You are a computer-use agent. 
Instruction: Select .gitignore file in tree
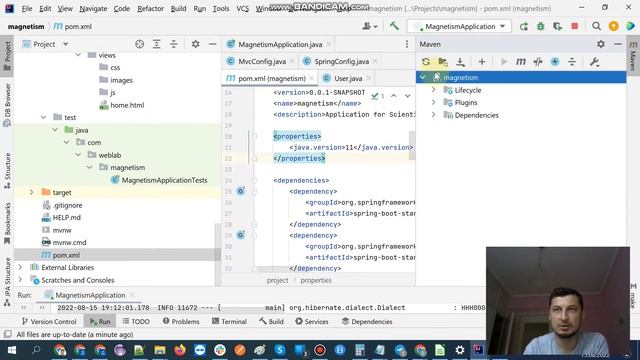tap(67, 205)
